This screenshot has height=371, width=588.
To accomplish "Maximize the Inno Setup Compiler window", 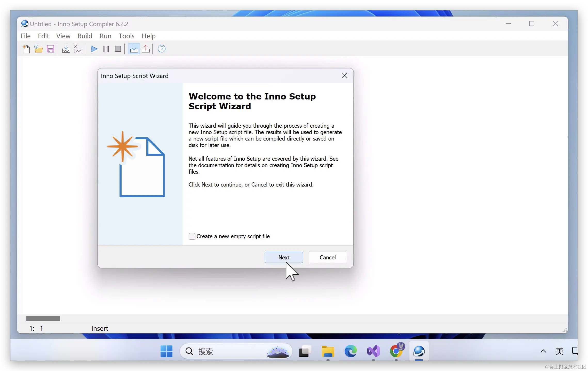I will (531, 24).
